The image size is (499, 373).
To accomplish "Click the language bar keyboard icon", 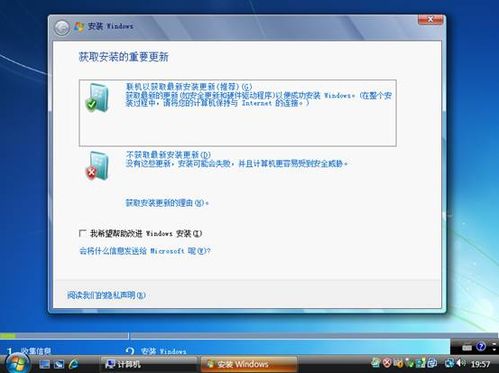I will pos(467,348).
